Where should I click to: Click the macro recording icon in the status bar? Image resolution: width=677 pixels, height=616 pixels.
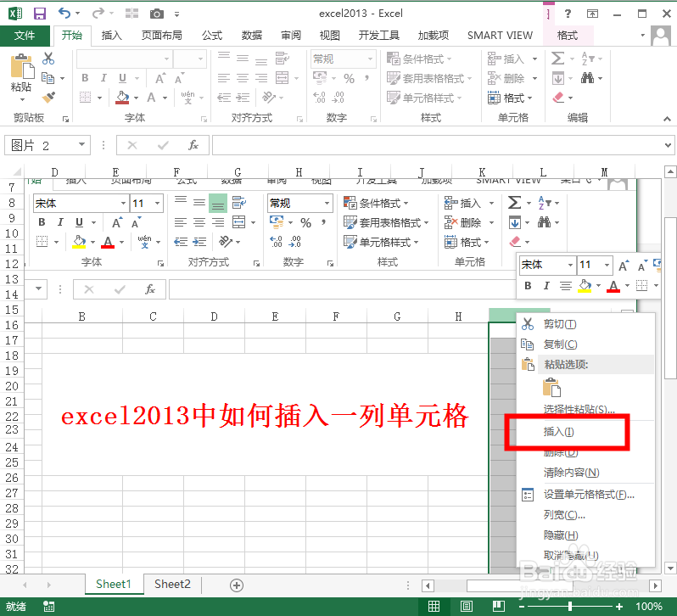point(49,607)
